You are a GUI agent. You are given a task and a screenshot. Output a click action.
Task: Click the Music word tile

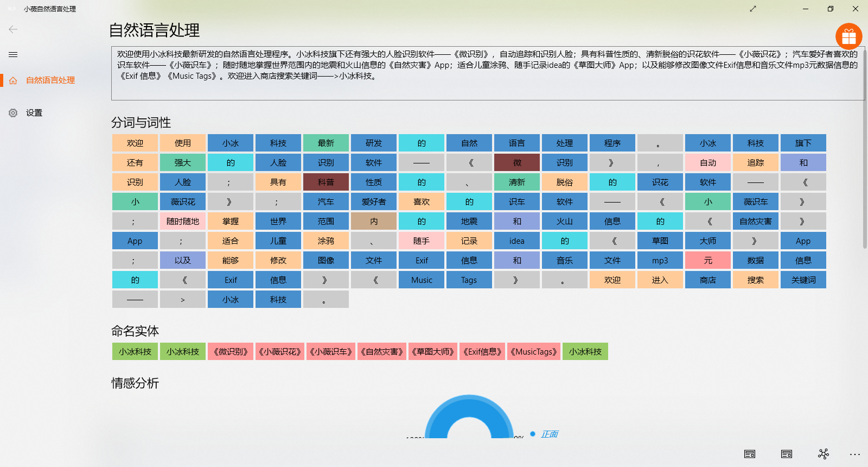pyautogui.click(x=422, y=280)
